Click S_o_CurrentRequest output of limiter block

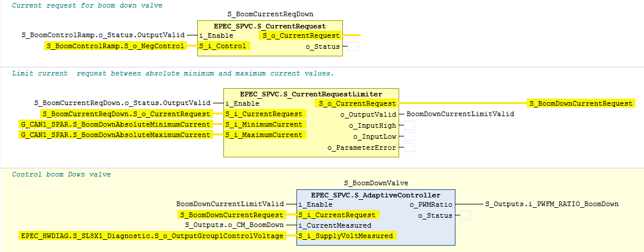[356, 103]
